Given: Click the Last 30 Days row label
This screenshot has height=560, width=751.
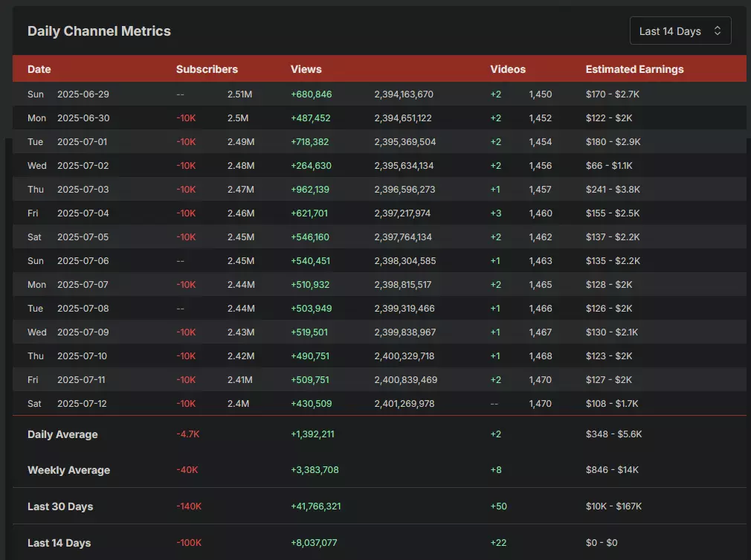Looking at the screenshot, I should pos(60,506).
